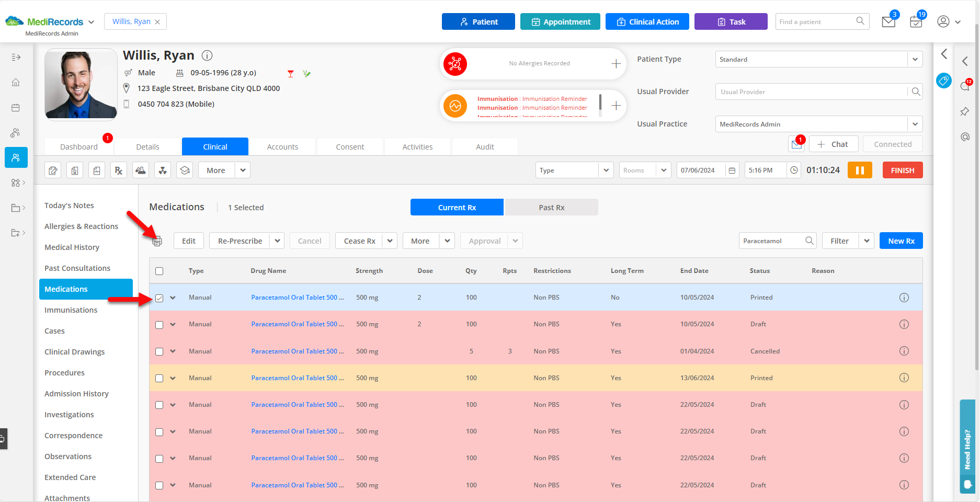This screenshot has height=502, width=980.
Task: Switch to Past Rx tab
Action: pyautogui.click(x=551, y=208)
